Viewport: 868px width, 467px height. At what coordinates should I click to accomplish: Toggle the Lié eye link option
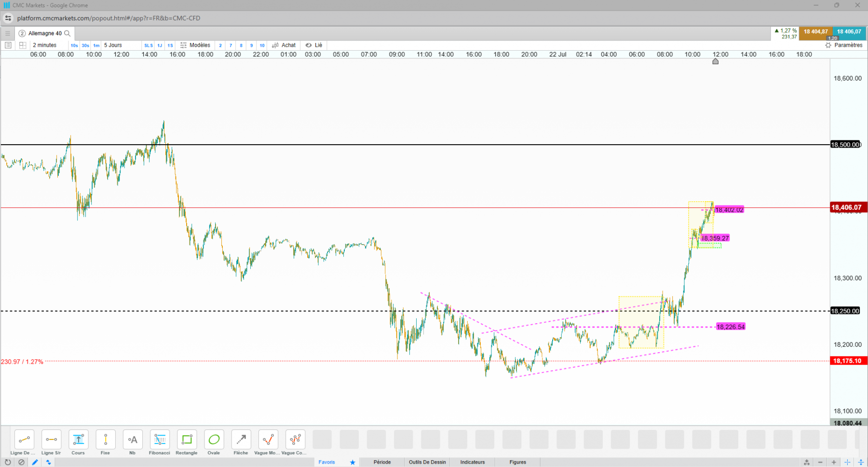pyautogui.click(x=314, y=45)
